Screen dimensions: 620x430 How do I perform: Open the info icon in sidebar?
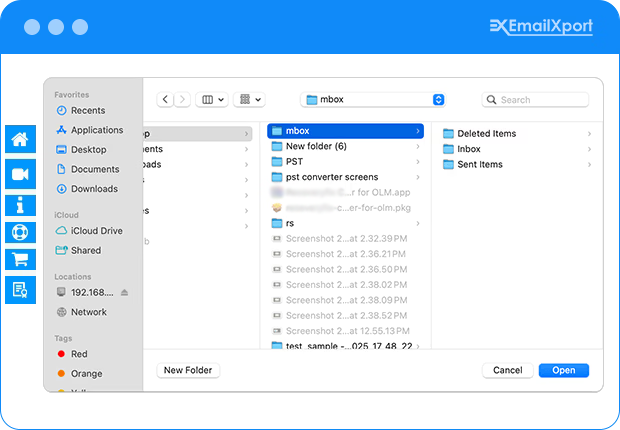20,205
